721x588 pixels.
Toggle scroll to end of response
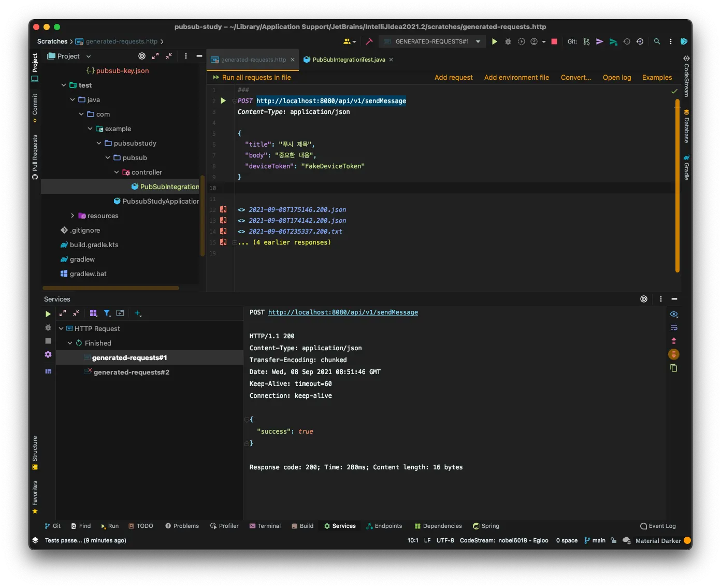coord(674,354)
